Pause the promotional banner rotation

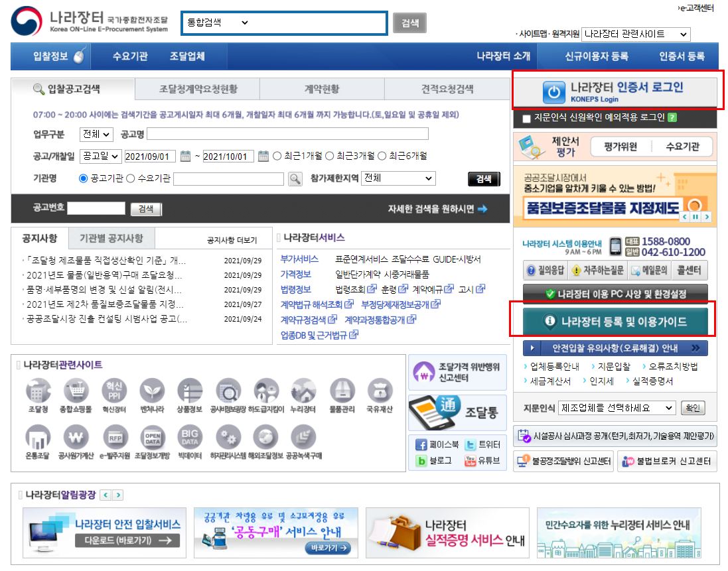[x=695, y=217]
